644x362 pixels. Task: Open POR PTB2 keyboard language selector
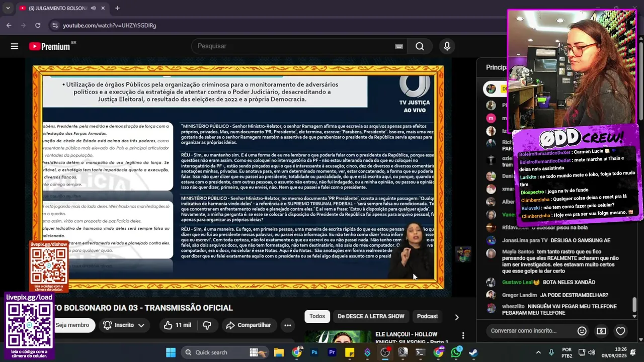(x=567, y=352)
